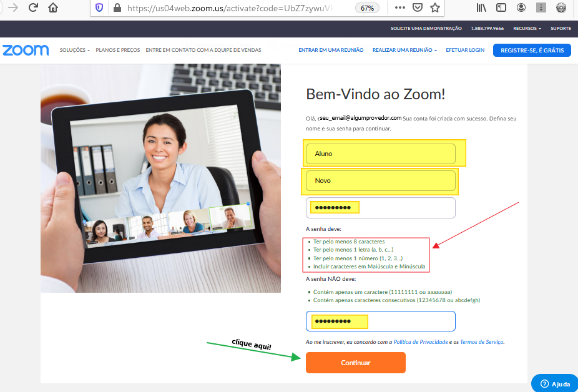578x392 pixels.
Task: Click ENTRAR EM UMA REUNIÃO
Action: pyautogui.click(x=331, y=50)
